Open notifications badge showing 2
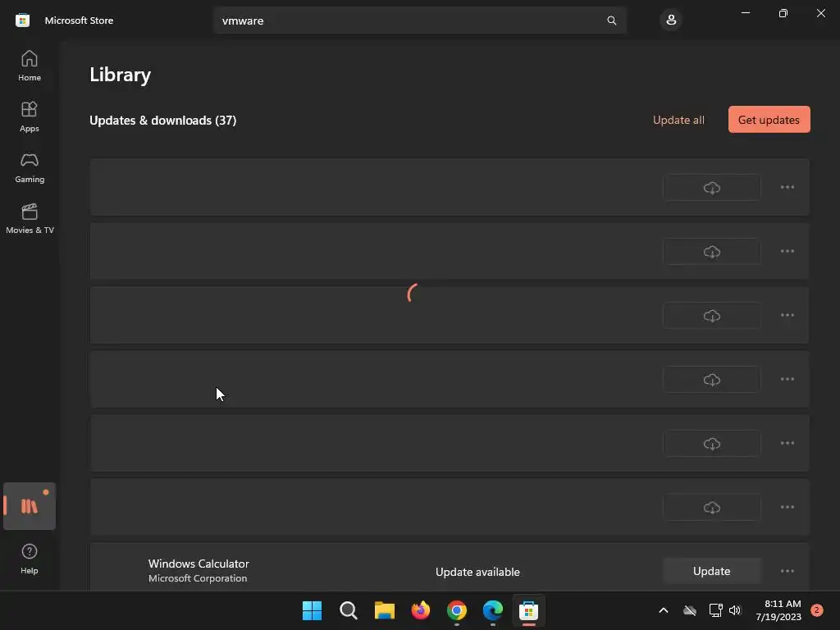This screenshot has height=630, width=840. point(817,610)
